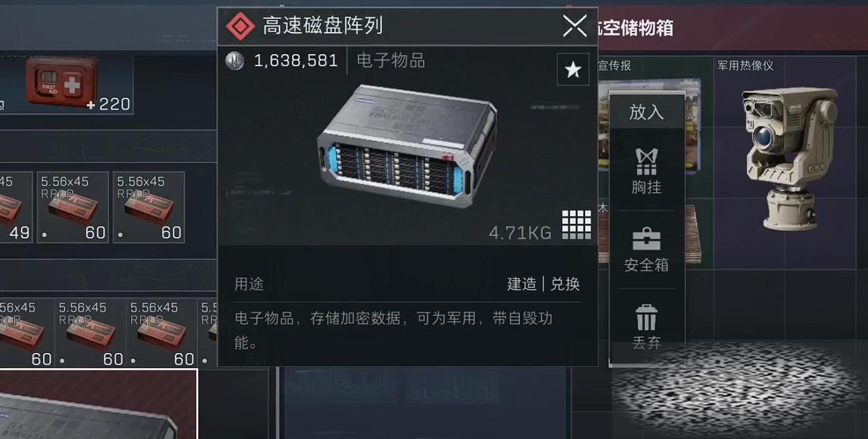Click the 丢弃 discard trash icon
Screen dimensions: 868x439
pyautogui.click(x=646, y=327)
